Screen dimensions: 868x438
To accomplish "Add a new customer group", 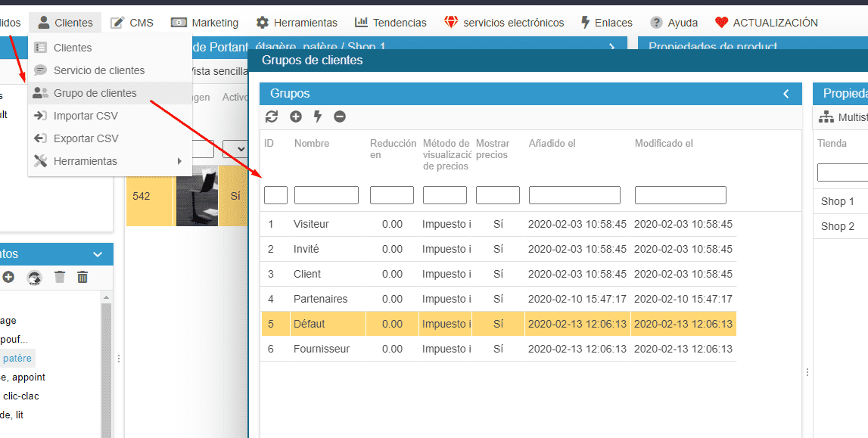I will click(295, 116).
